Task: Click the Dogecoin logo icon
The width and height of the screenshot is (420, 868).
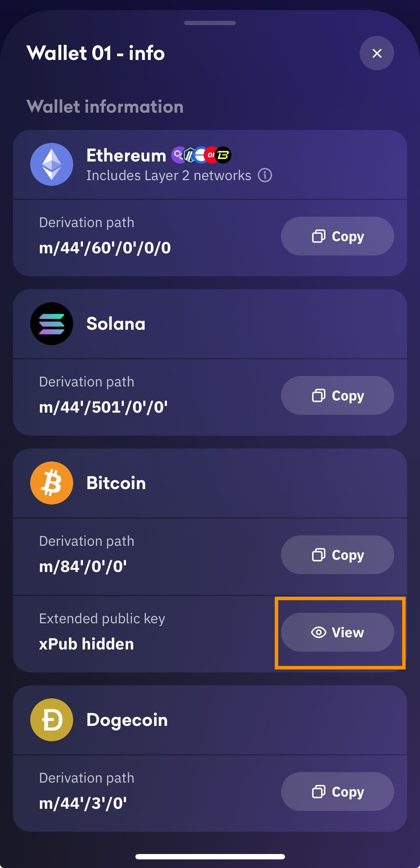Action: click(52, 720)
